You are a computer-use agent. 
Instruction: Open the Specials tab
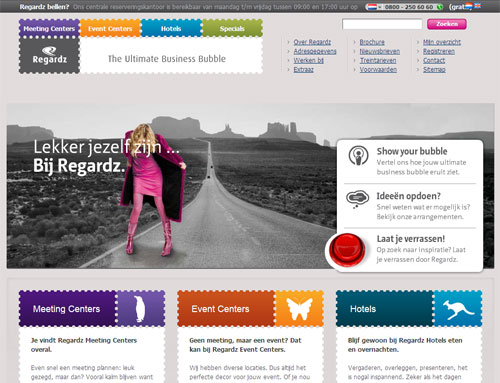(232, 29)
